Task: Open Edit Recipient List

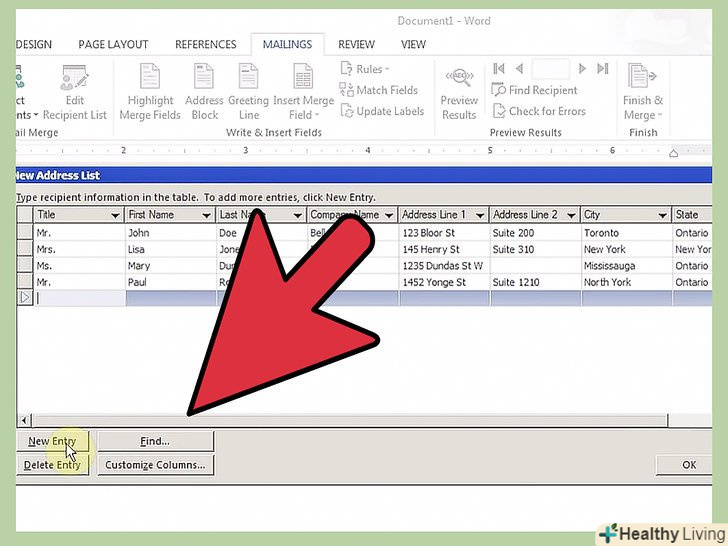Action: [76, 92]
